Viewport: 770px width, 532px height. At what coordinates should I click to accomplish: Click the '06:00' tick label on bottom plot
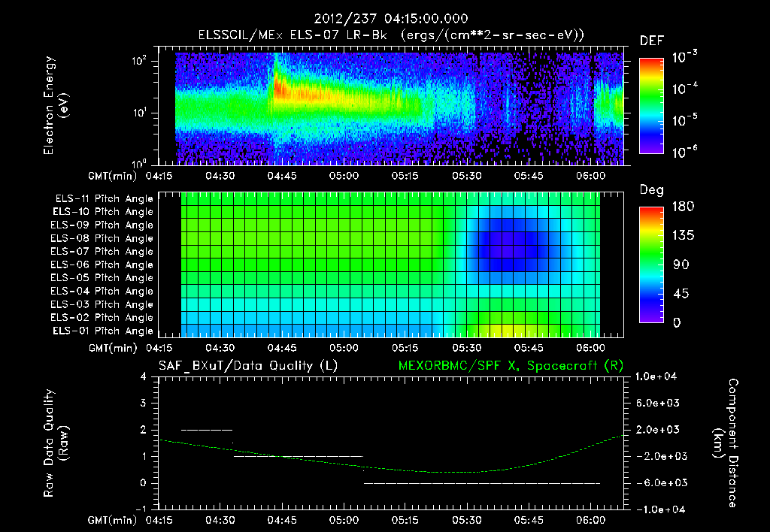point(590,520)
